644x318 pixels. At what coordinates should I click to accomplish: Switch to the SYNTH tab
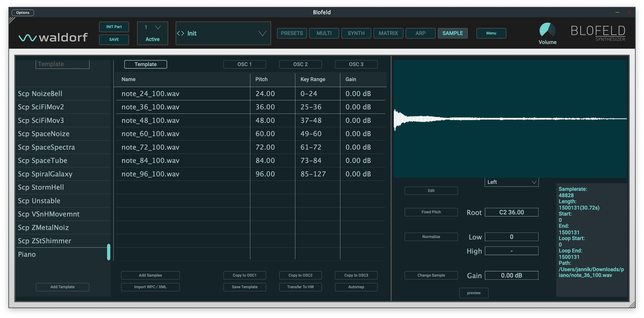point(356,33)
